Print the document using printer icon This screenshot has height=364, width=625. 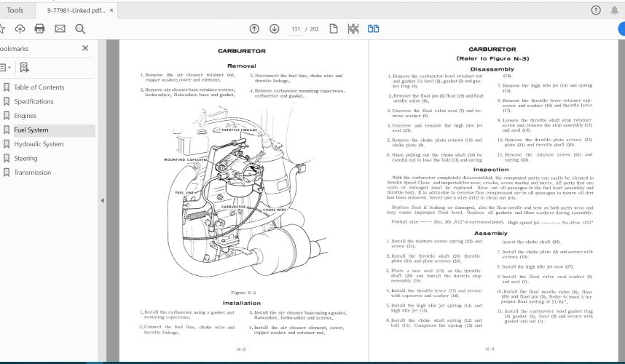click(x=39, y=29)
